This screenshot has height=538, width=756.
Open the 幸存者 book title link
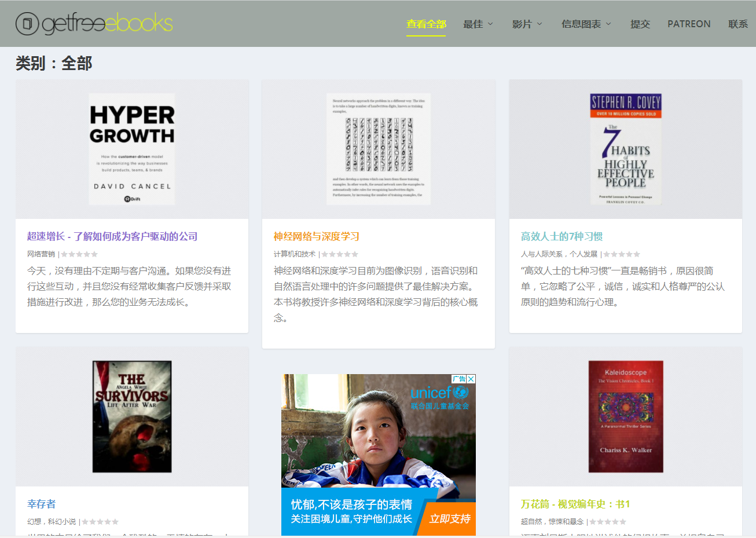42,504
